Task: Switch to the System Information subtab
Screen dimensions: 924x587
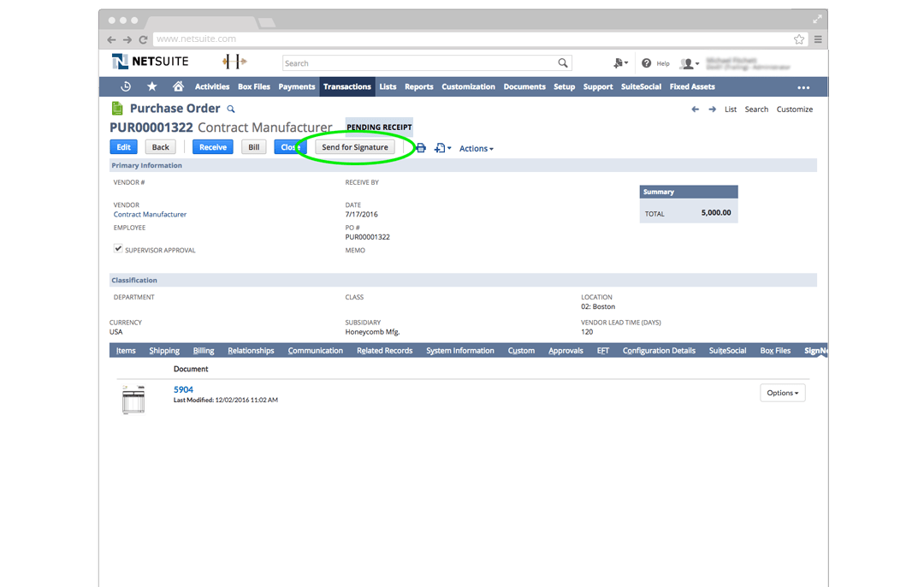Action: coord(460,351)
